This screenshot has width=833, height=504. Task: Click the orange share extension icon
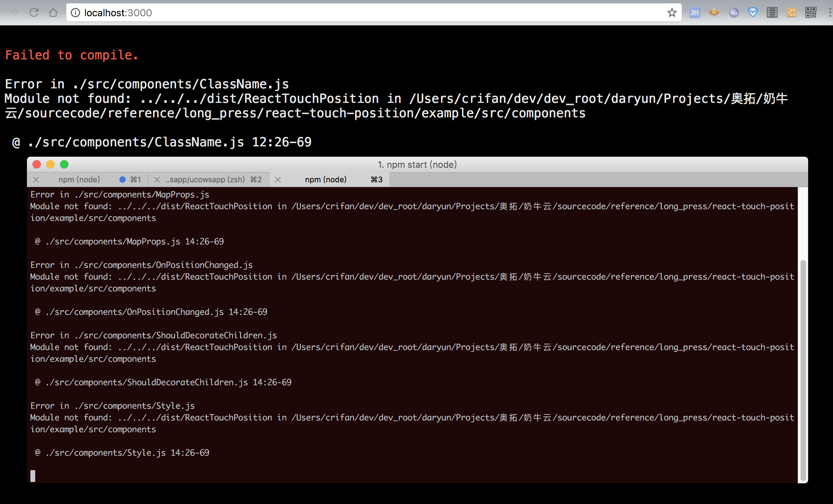pyautogui.click(x=792, y=13)
